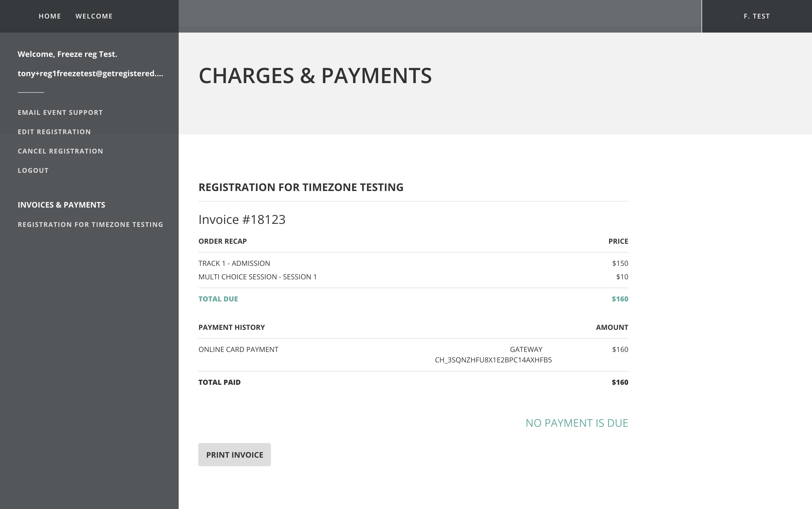This screenshot has height=509, width=812.
Task: Click the Charges & Payments page title
Action: click(x=315, y=75)
